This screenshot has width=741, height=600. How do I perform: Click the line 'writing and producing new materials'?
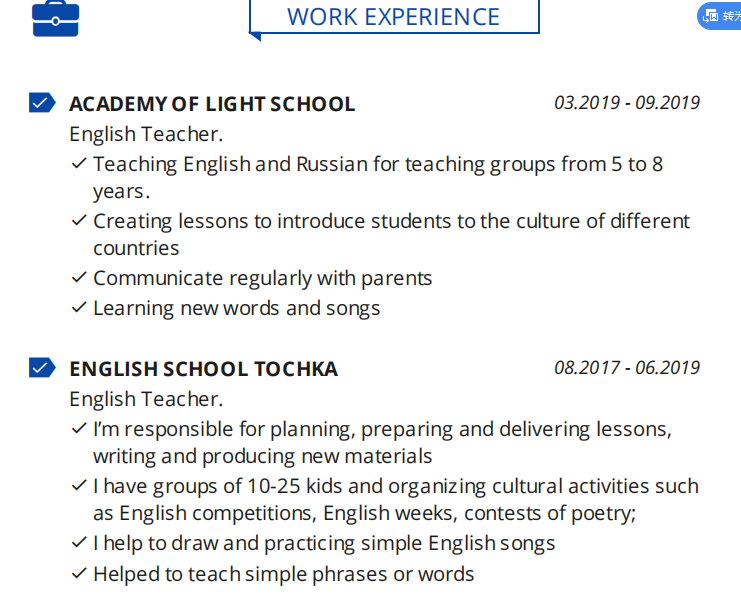[x=262, y=457]
